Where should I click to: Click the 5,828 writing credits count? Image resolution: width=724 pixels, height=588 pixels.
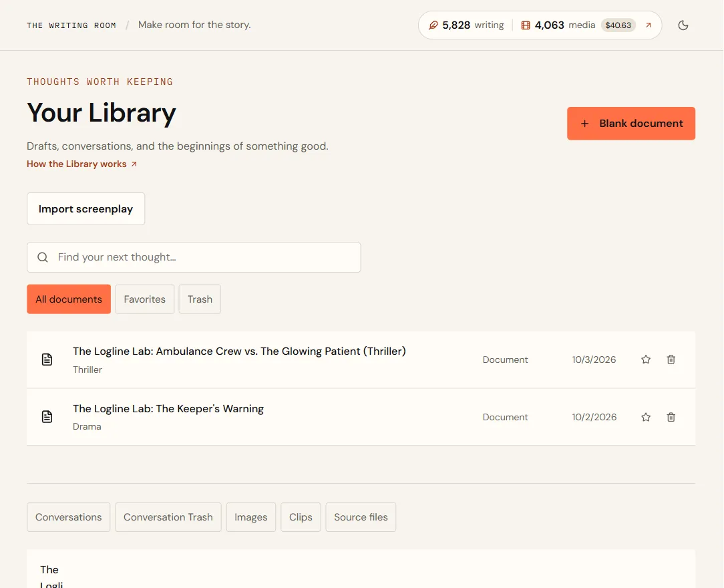[456, 25]
